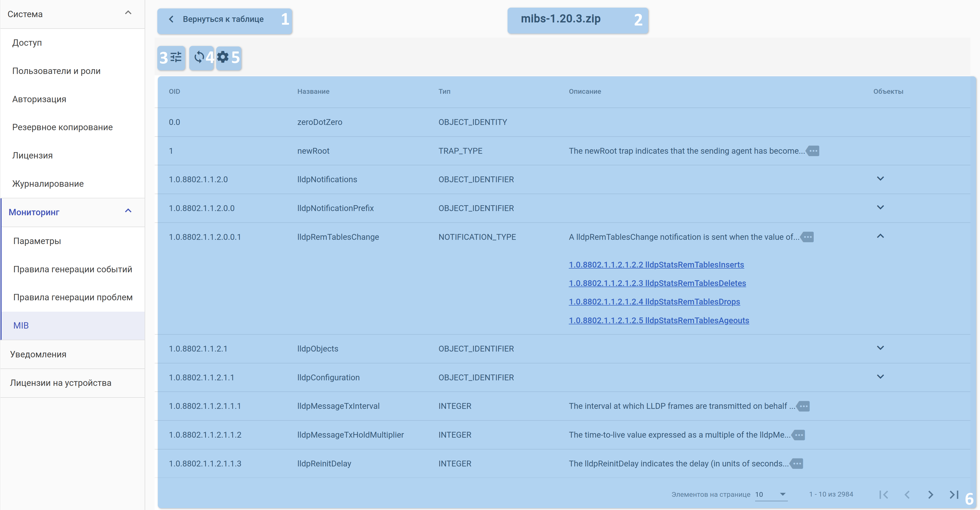The image size is (980, 510).
Task: Sort by Название column header
Action: point(313,91)
